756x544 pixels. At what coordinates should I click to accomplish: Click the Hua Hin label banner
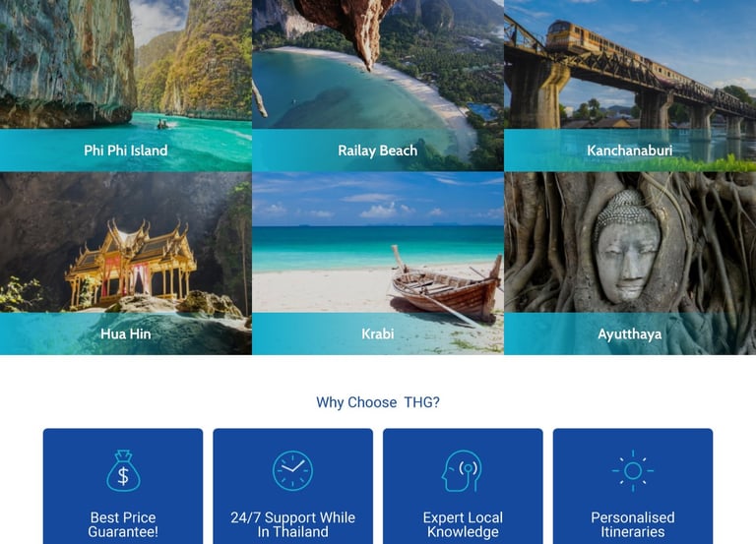pos(126,333)
